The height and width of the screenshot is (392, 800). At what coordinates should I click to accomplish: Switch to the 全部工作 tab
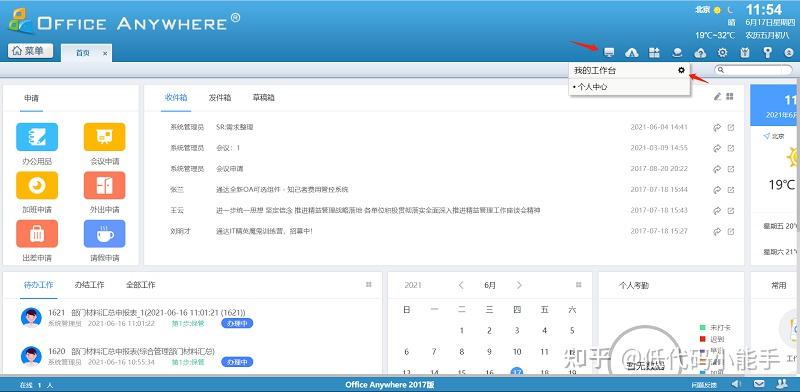pyautogui.click(x=140, y=285)
